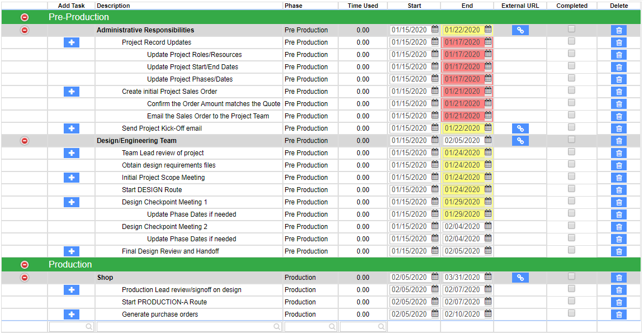Delete the Administrative Responsibilities row
Image resolution: width=644 pixels, height=334 pixels.
(x=618, y=30)
